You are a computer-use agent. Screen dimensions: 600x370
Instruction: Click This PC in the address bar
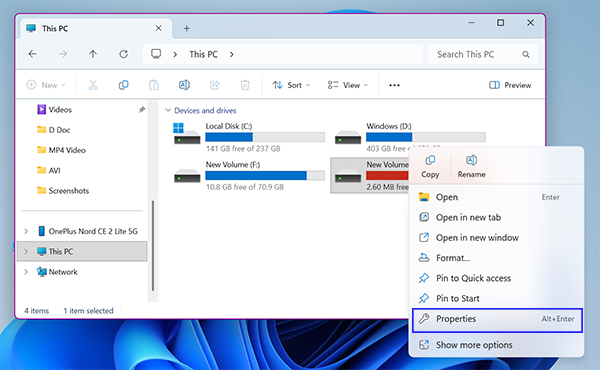coord(204,54)
